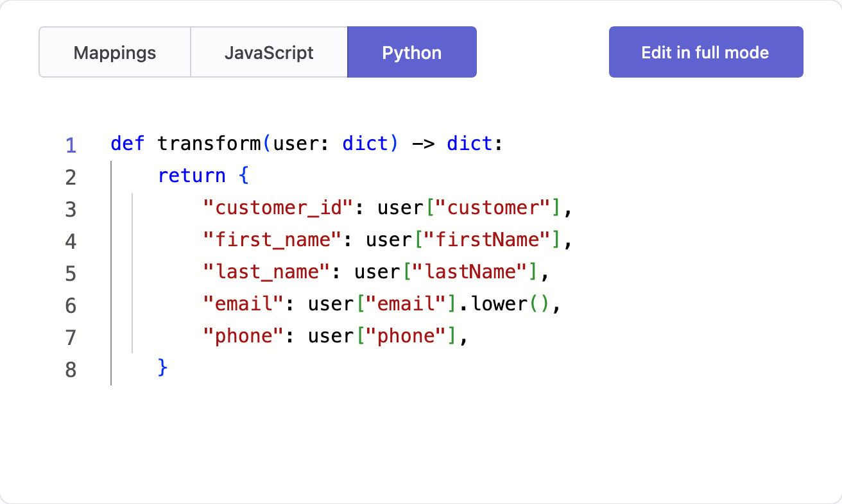Switch to the JavaScript tab

268,53
